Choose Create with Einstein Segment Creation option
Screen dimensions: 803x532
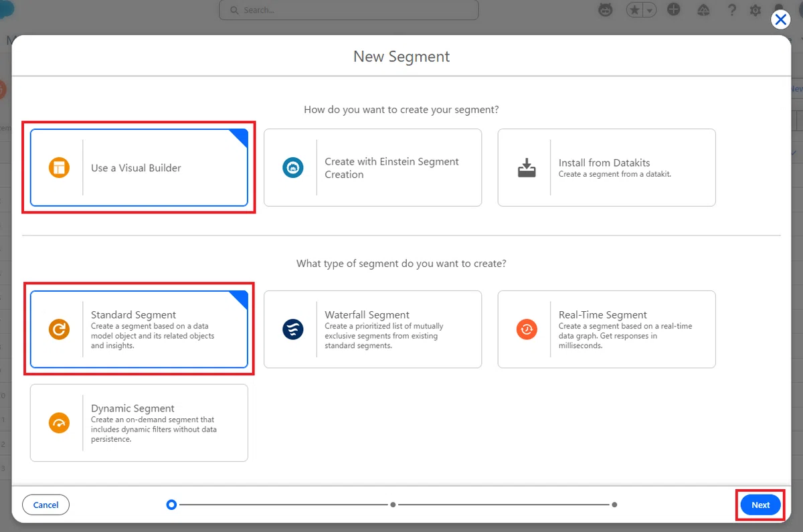point(373,167)
